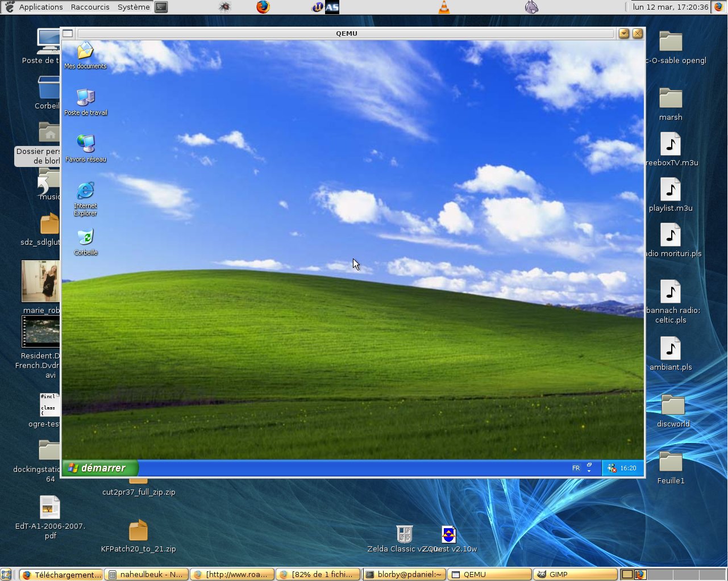This screenshot has height=581, width=728.
Task: Launch Firefox from the top panel
Action: pyautogui.click(x=263, y=7)
